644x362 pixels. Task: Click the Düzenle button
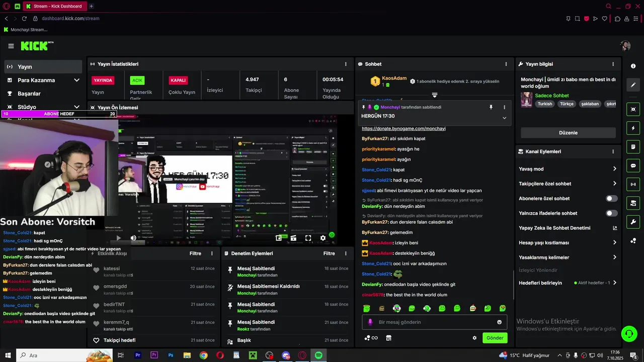coord(568,133)
